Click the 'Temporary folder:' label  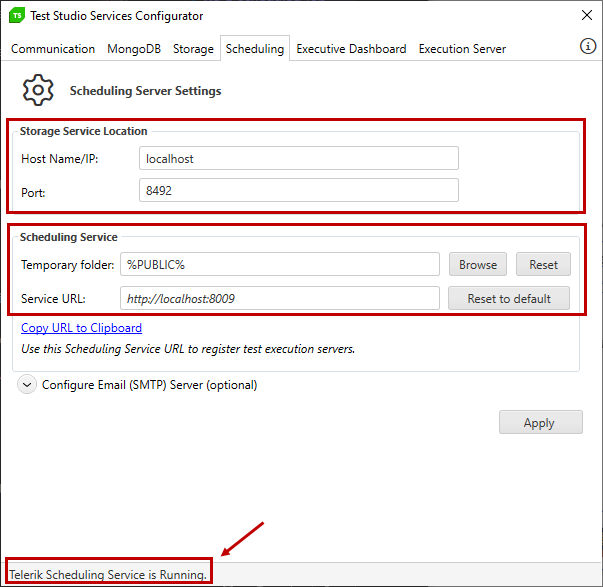[x=68, y=265]
